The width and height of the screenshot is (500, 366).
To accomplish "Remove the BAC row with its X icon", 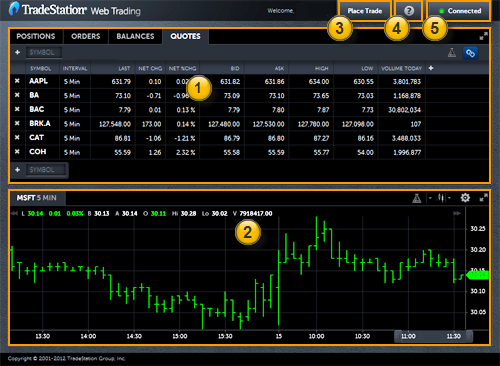I will click(x=17, y=109).
